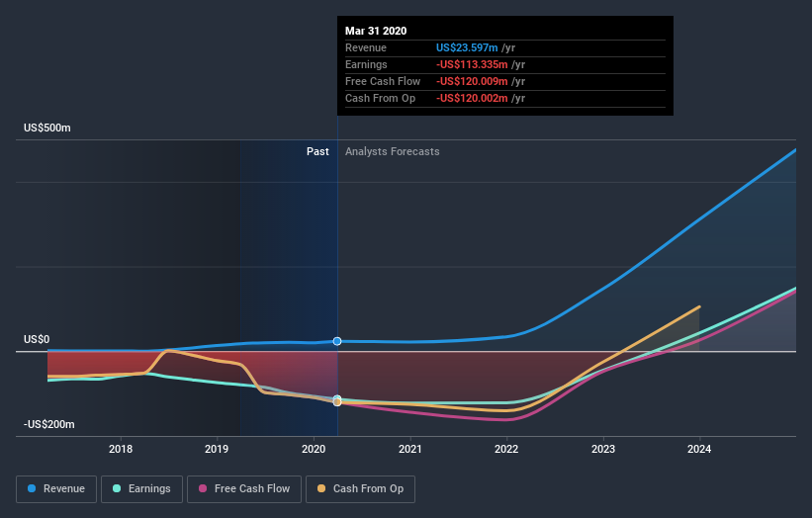Click the 2019 x-axis label
The height and width of the screenshot is (518, 812).
(x=217, y=449)
